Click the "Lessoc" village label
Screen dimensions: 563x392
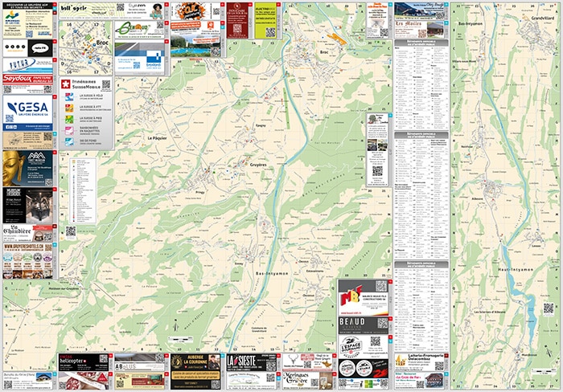click(536, 246)
